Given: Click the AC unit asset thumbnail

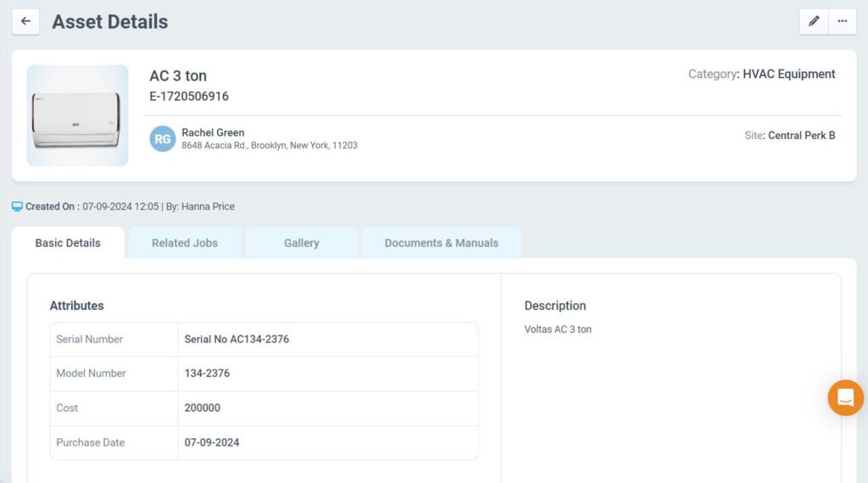Looking at the screenshot, I should pyautogui.click(x=78, y=115).
